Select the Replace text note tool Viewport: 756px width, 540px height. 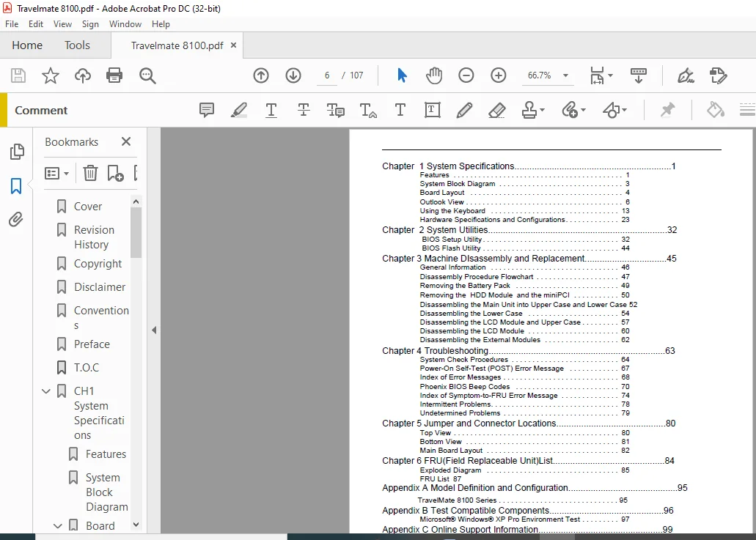pos(336,111)
